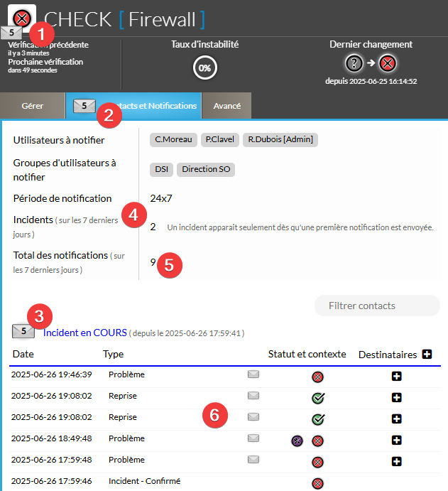Click the Filtrer contacts input field

[377, 306]
